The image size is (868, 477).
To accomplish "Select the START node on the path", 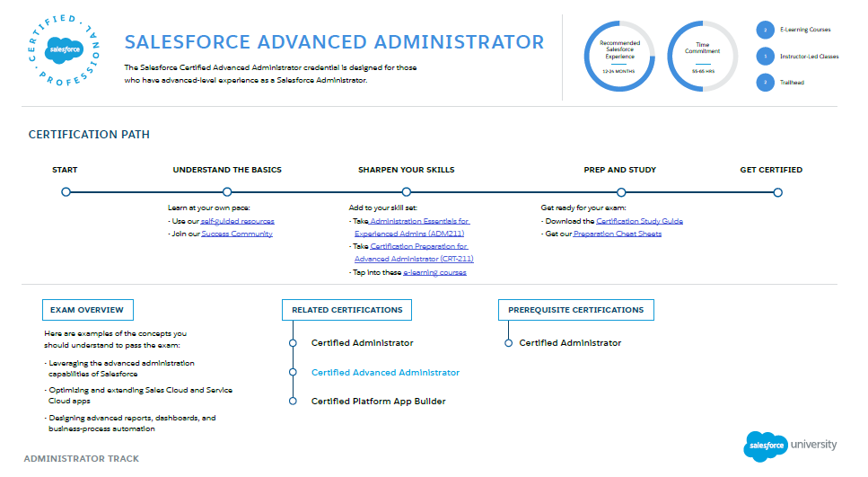I will pyautogui.click(x=66, y=192).
